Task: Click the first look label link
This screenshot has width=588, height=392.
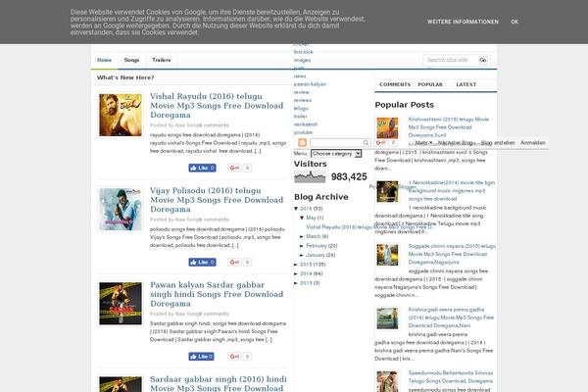Action: pos(304,52)
